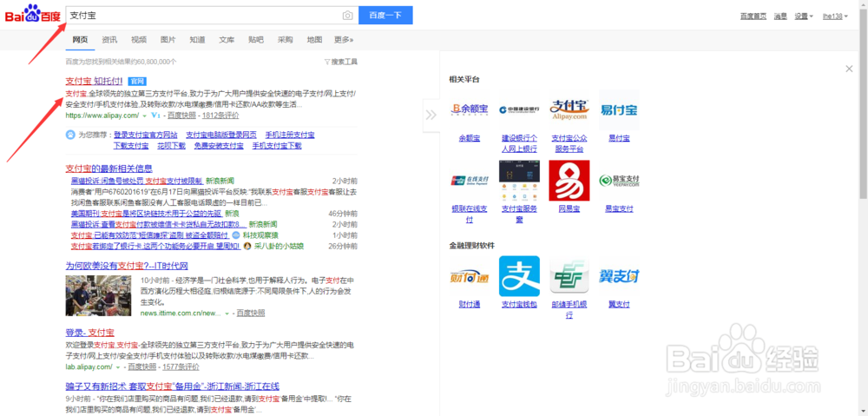Open the 1812条评价 link
Image resolution: width=868 pixels, height=416 pixels.
(220, 116)
